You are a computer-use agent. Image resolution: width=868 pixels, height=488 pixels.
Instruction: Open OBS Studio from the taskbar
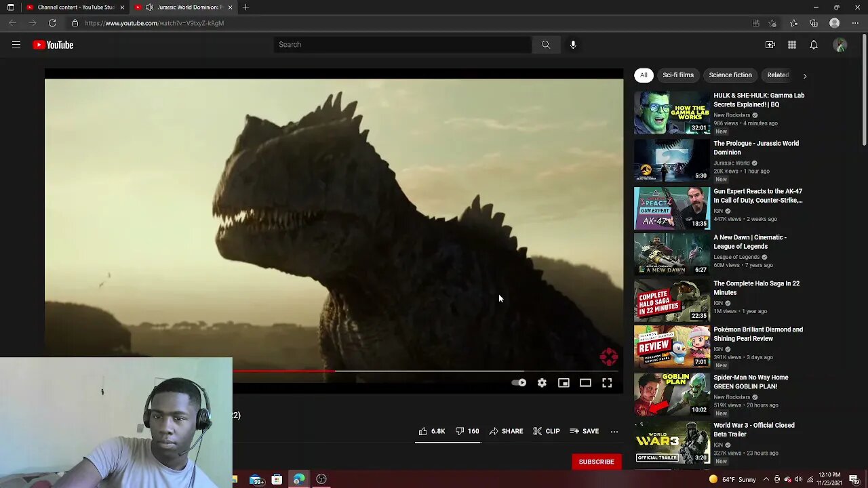[x=321, y=480]
